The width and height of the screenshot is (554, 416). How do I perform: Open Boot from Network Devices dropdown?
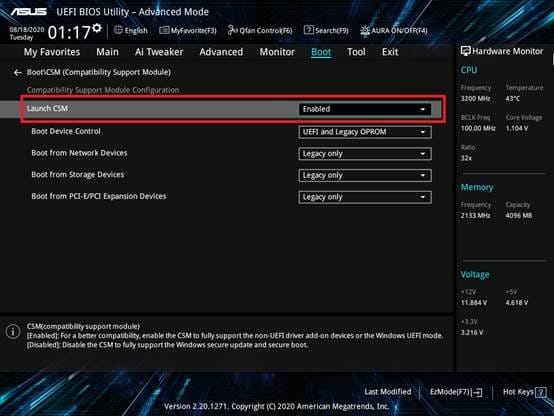pyautogui.click(x=365, y=154)
